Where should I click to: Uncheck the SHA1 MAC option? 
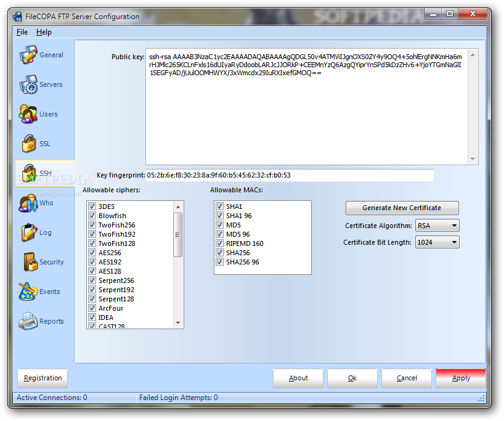coord(220,206)
